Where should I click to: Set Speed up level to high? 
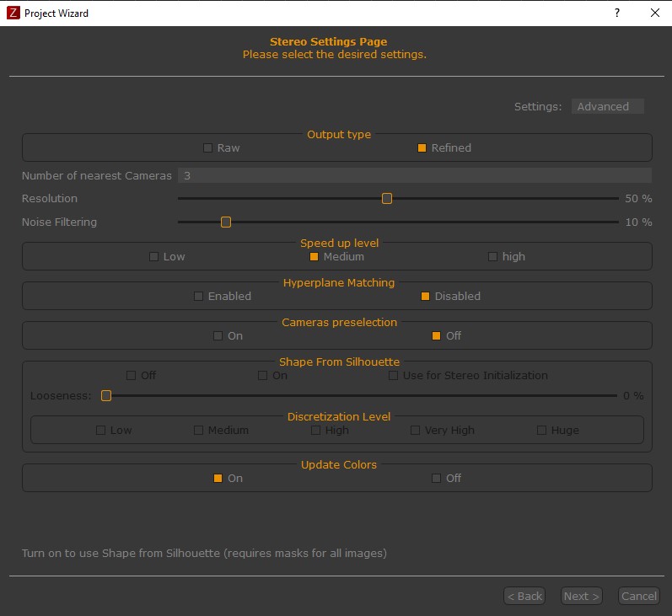493,257
